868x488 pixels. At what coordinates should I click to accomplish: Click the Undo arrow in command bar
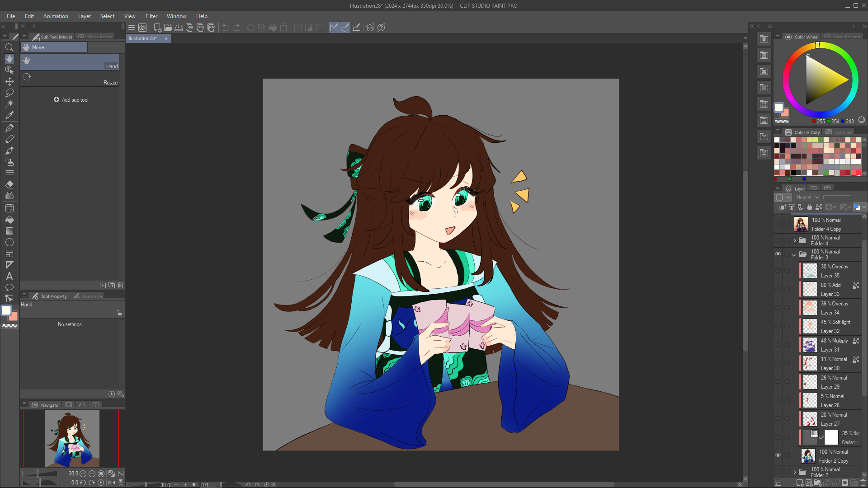226,28
